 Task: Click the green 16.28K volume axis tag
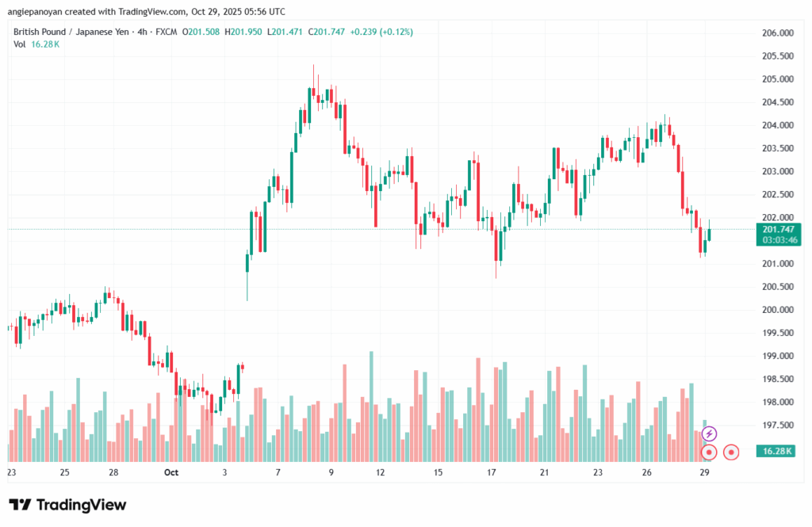point(779,450)
